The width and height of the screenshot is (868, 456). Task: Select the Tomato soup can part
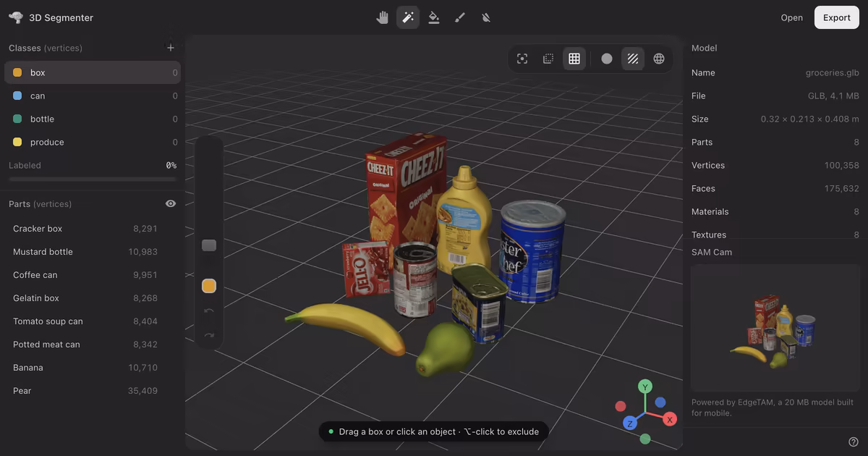tap(93, 321)
